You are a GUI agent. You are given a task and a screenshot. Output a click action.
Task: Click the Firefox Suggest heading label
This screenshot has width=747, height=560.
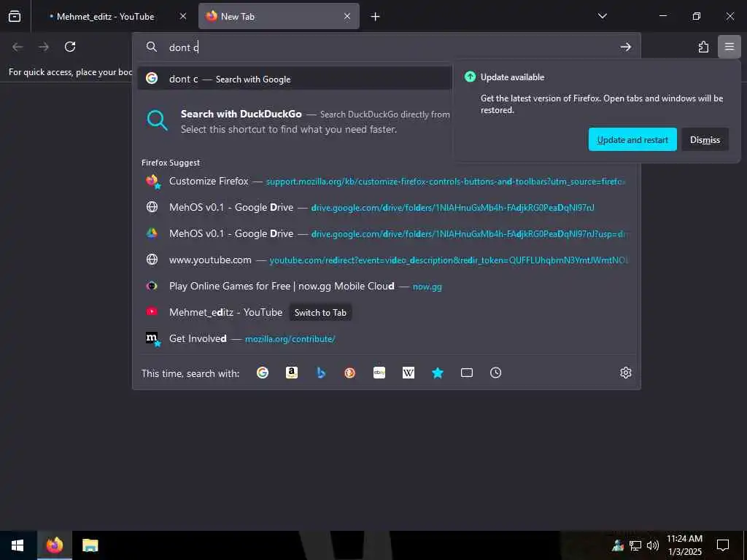point(171,163)
